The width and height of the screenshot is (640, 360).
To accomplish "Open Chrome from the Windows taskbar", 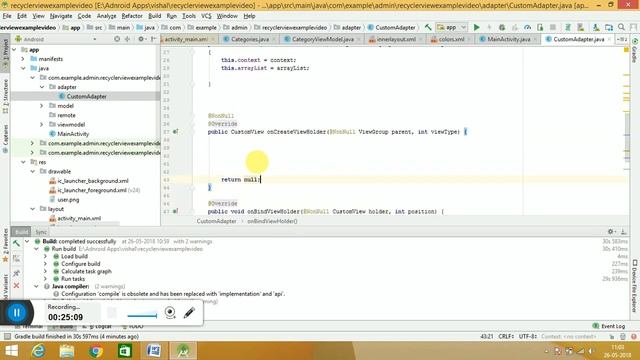I will pyautogui.click(x=96, y=351).
